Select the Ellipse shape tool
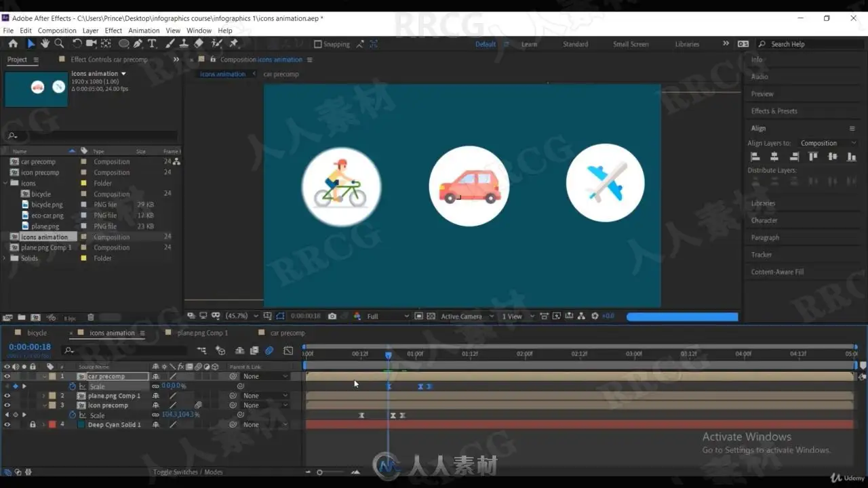The width and height of the screenshot is (868, 488). (124, 43)
